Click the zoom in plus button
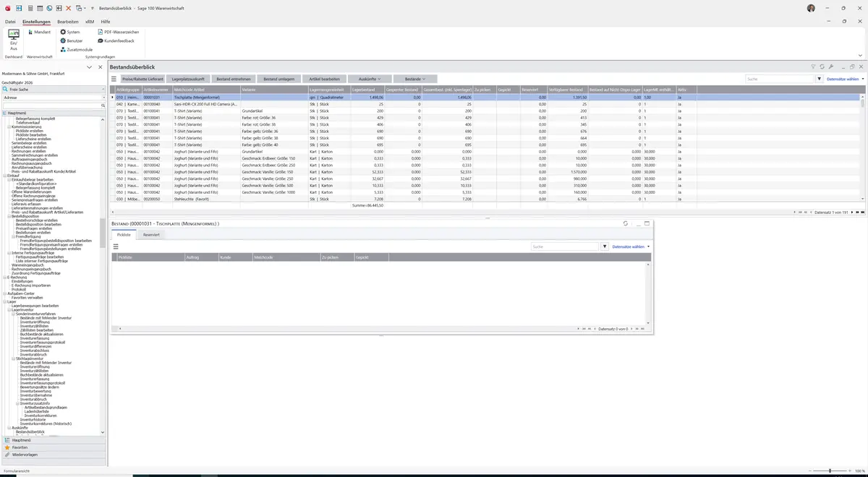This screenshot has width=868, height=477. (850, 470)
